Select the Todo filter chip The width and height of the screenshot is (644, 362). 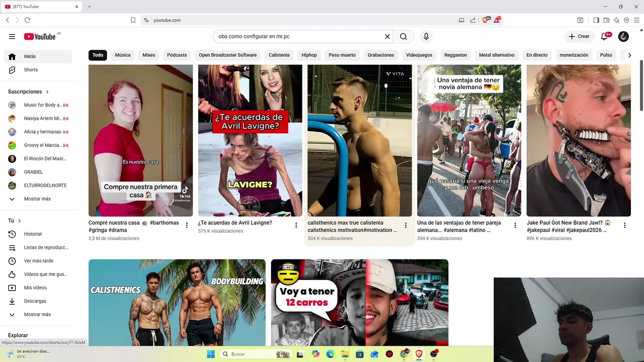[x=98, y=55]
